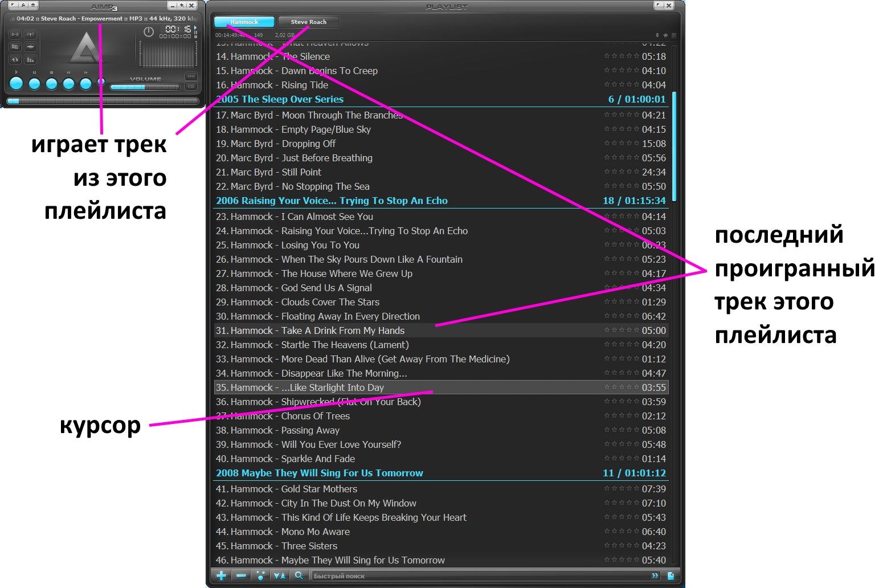Skip to next track button
Viewport: 891px width, 588px height.
(x=85, y=84)
